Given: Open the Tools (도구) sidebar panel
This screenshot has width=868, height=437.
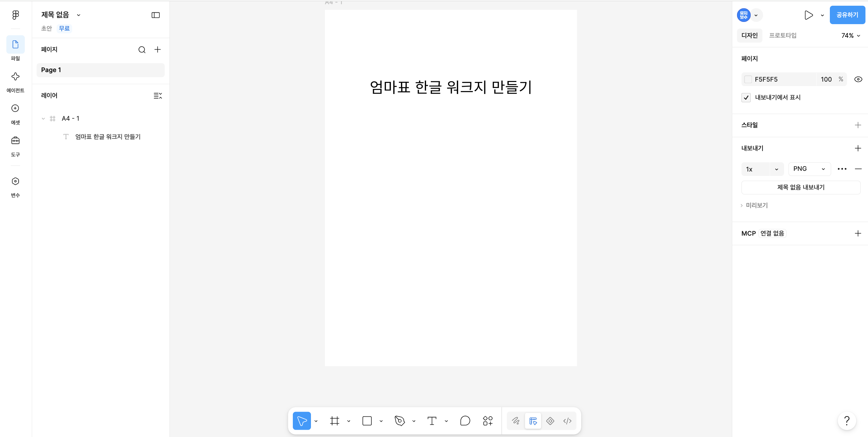Looking at the screenshot, I should pyautogui.click(x=16, y=140).
